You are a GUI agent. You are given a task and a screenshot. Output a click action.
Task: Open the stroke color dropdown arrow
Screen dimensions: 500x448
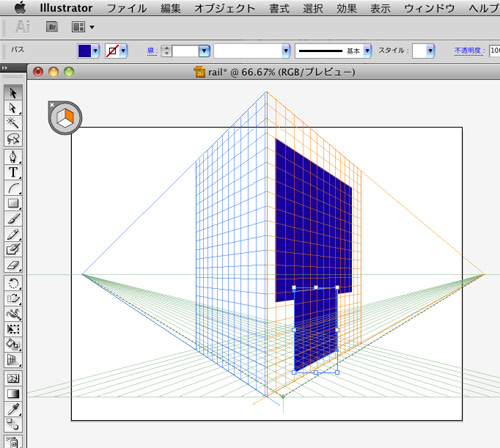click(x=124, y=51)
